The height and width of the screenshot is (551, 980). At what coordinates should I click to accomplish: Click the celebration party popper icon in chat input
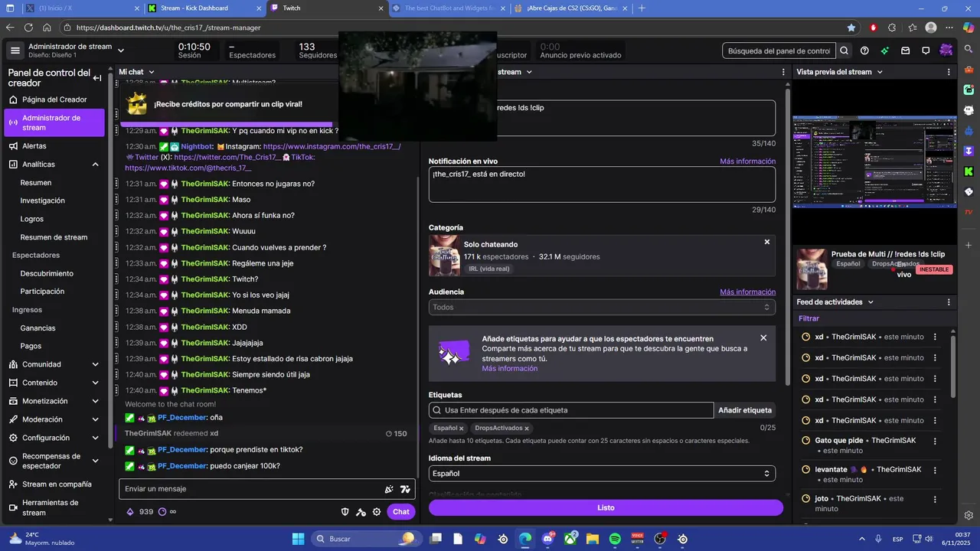(x=389, y=489)
